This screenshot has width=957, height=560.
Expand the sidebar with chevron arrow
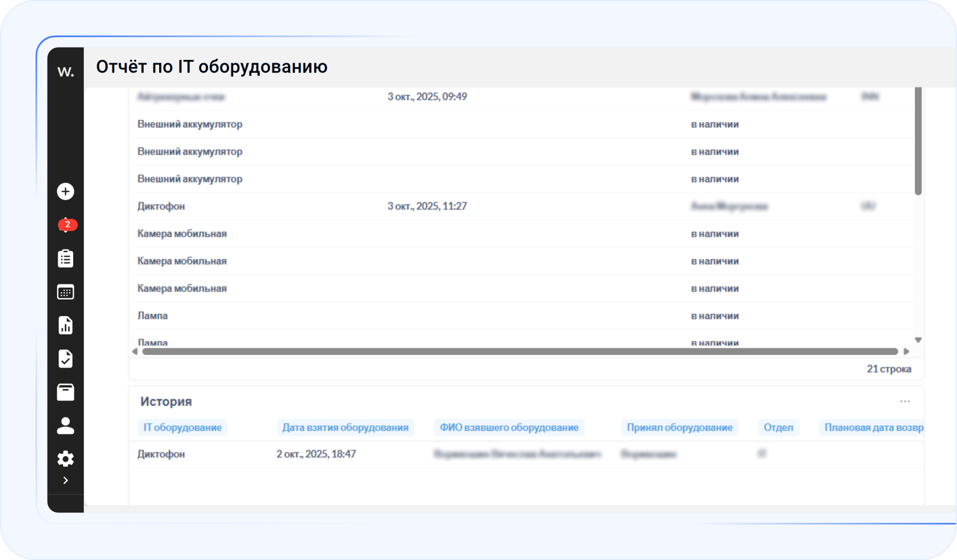65,480
